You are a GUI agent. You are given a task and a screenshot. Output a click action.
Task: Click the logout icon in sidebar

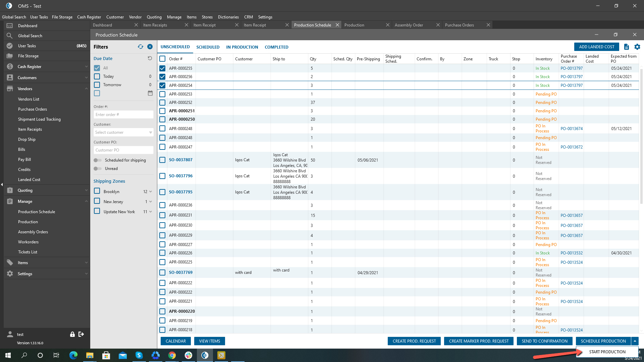point(81,334)
